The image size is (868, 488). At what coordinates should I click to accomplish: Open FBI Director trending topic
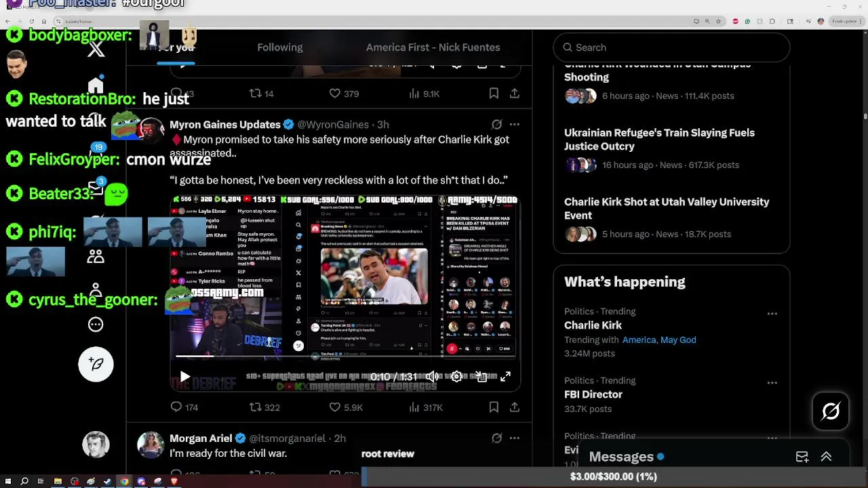(593, 394)
